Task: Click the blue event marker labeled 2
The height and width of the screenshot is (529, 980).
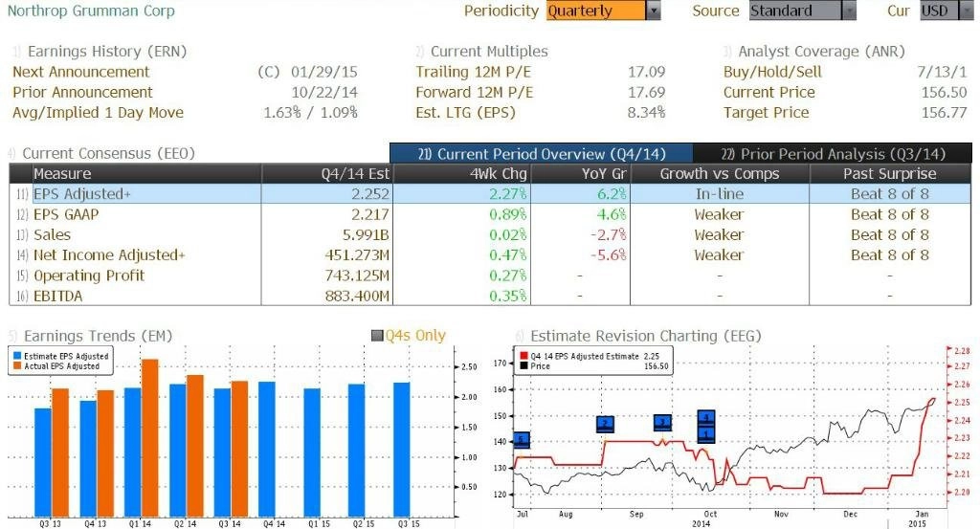Action: (x=605, y=424)
